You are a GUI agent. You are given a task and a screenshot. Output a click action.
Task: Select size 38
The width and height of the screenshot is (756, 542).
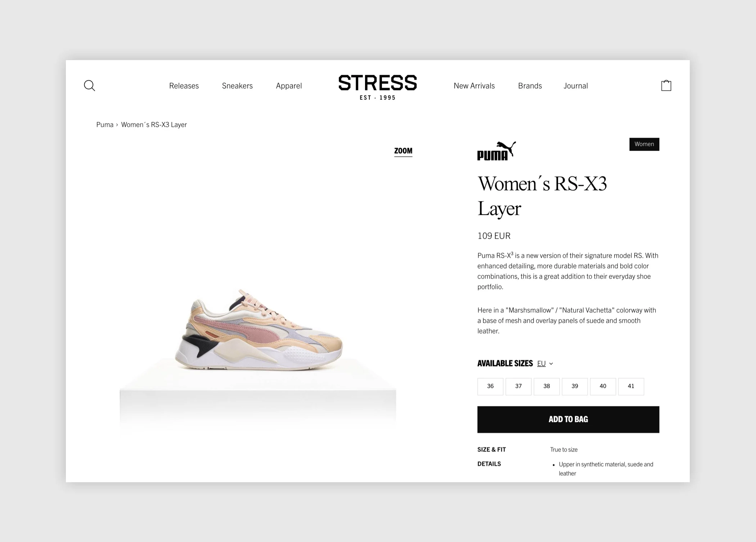546,386
